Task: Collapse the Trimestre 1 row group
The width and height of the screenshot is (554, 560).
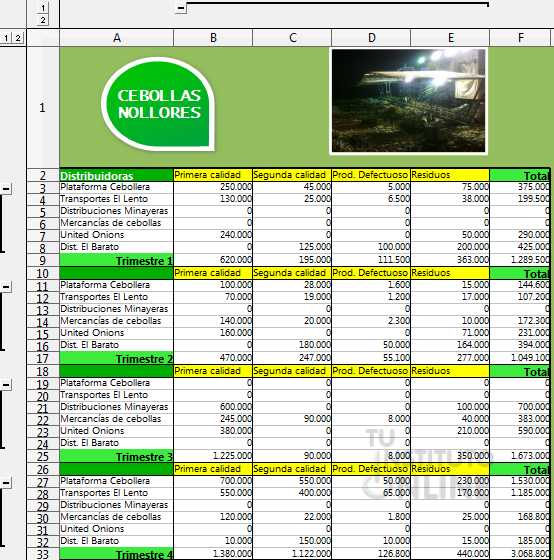Action: point(6,189)
